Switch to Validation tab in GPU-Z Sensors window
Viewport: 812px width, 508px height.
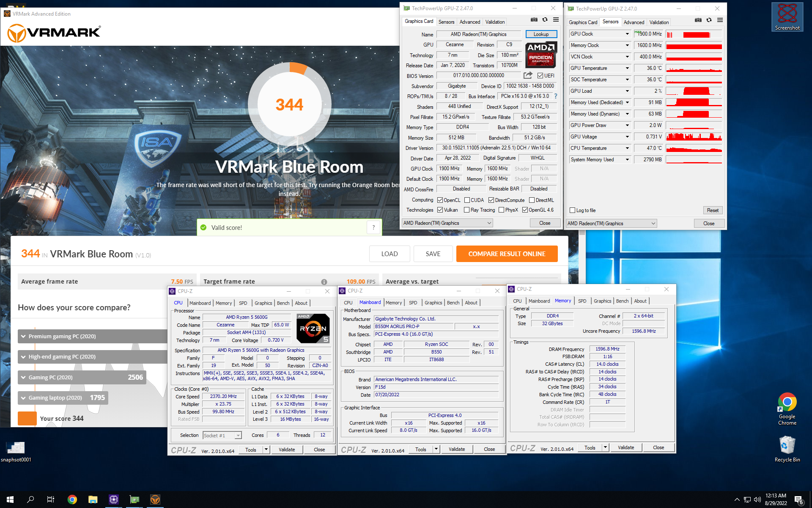pyautogui.click(x=659, y=22)
